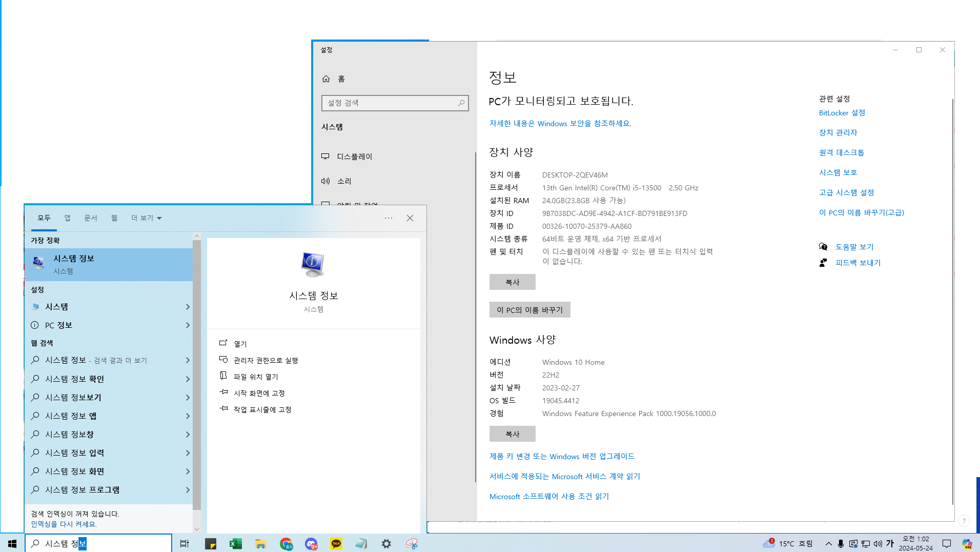Click 이 PC의 이름 바꾸기 button
The height and width of the screenshot is (552, 980).
[529, 309]
